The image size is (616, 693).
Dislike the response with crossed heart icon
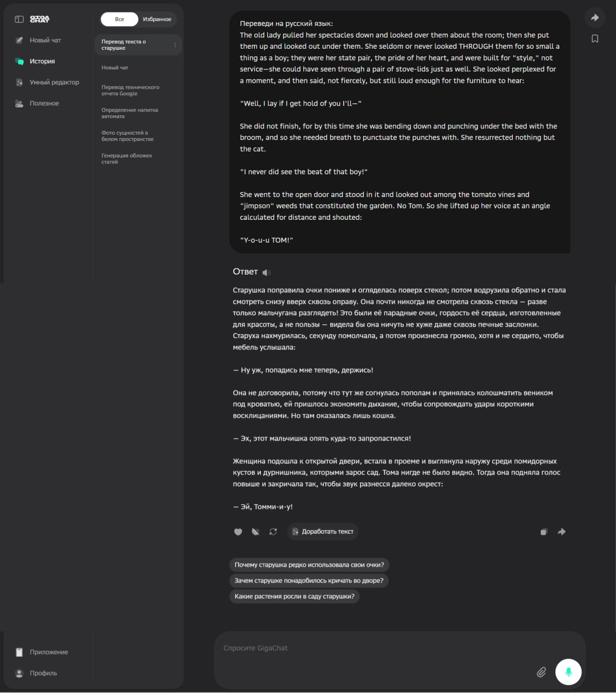(x=255, y=532)
